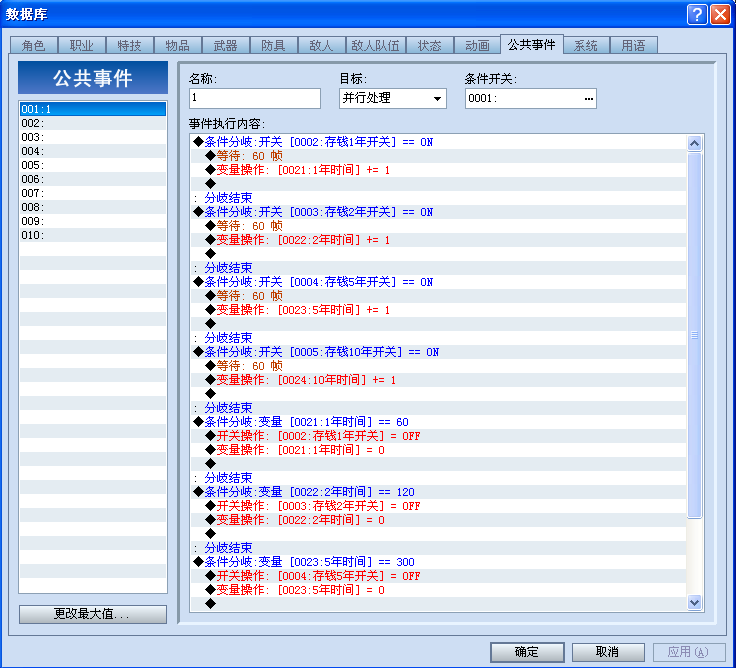Select line 条件分歧 变量 [0021:1年时间] == 60
Image resolution: width=736 pixels, height=668 pixels.
pos(439,422)
